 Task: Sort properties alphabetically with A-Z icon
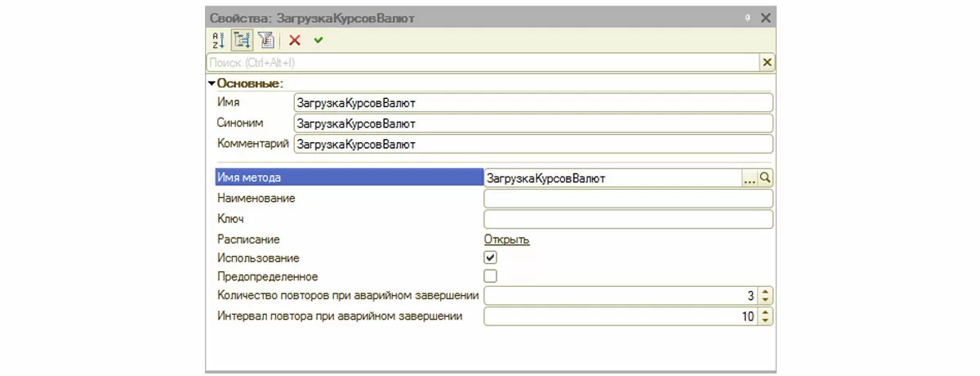click(218, 39)
